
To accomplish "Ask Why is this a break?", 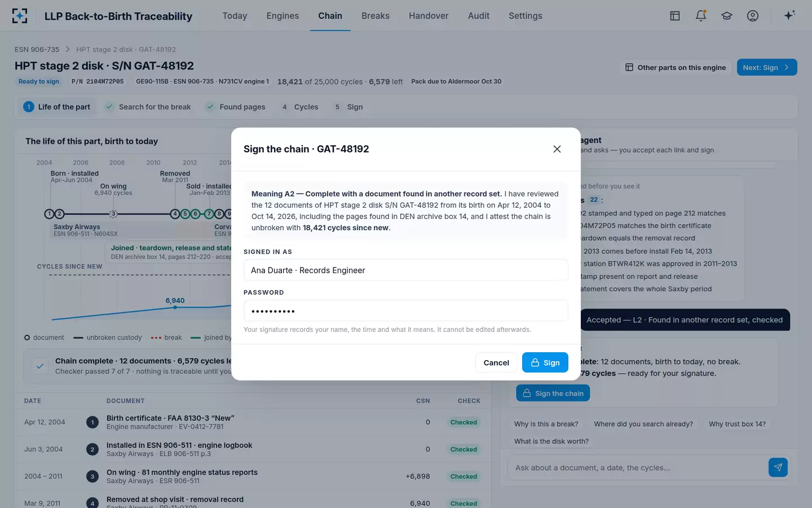I will 546,424.
